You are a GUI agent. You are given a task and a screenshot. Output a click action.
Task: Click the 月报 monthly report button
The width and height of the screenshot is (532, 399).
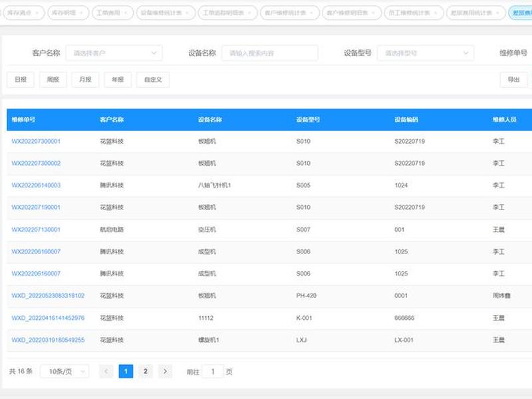click(85, 79)
